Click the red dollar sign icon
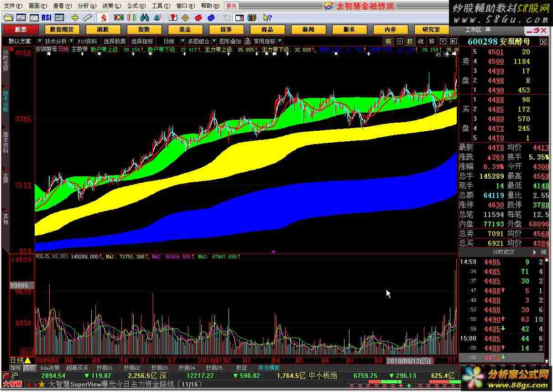 104,18
